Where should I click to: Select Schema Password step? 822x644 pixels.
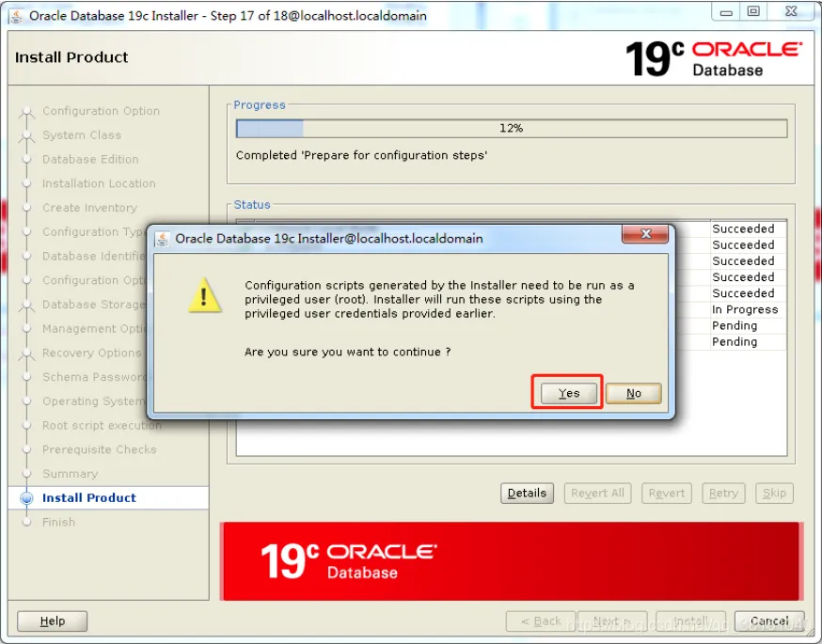tap(94, 377)
